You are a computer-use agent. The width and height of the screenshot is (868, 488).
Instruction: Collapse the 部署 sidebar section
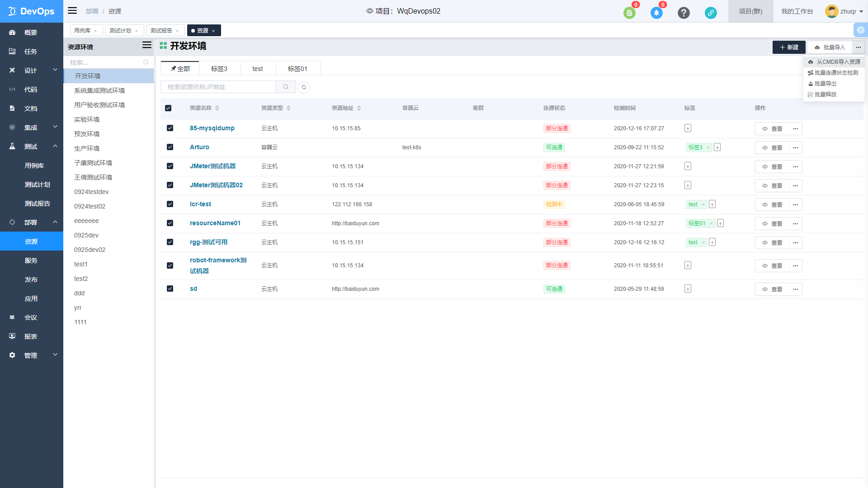(32, 223)
